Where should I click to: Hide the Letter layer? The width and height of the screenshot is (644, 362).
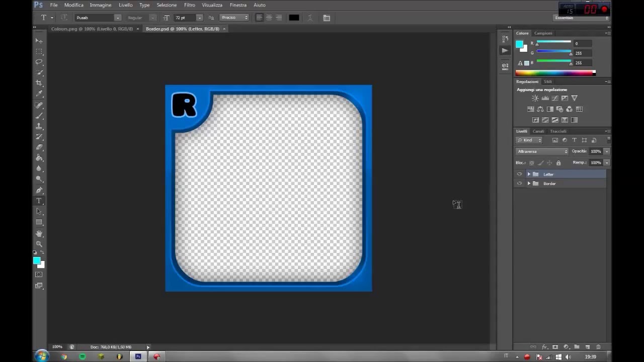pos(519,174)
